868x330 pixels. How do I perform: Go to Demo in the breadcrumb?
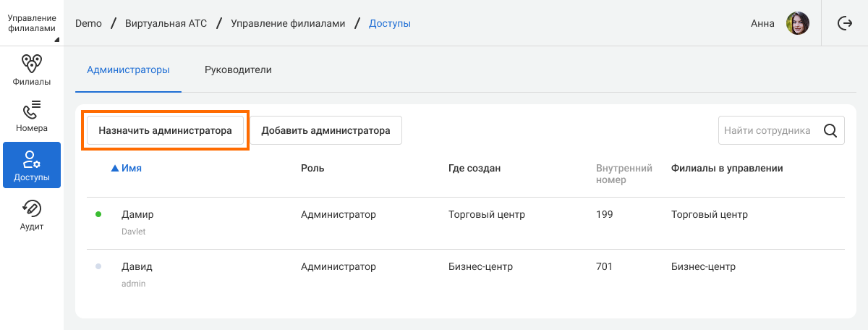tap(88, 23)
